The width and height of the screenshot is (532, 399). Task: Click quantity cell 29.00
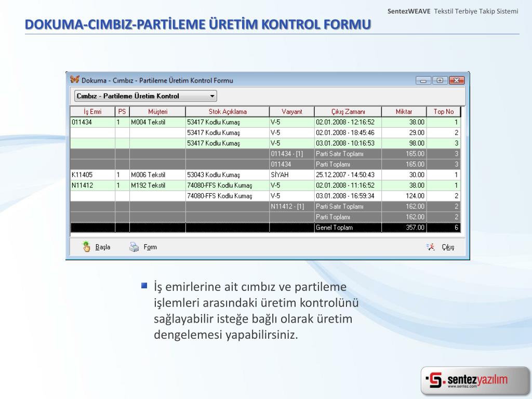tap(404, 132)
